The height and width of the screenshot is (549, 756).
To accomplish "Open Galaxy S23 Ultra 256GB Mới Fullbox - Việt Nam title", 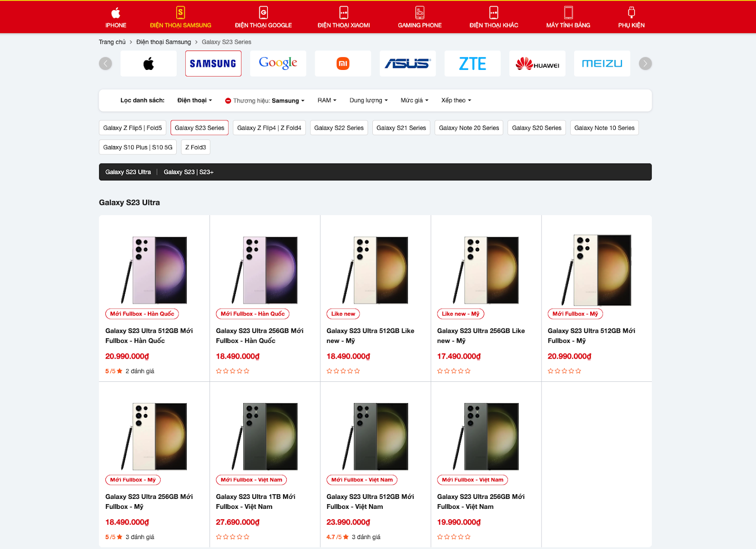I will (481, 501).
